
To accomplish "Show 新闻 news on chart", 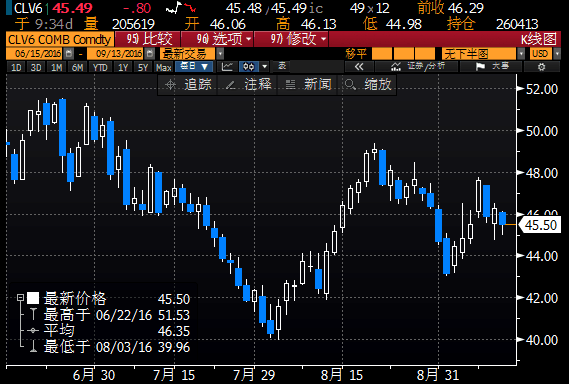I will [x=308, y=85].
